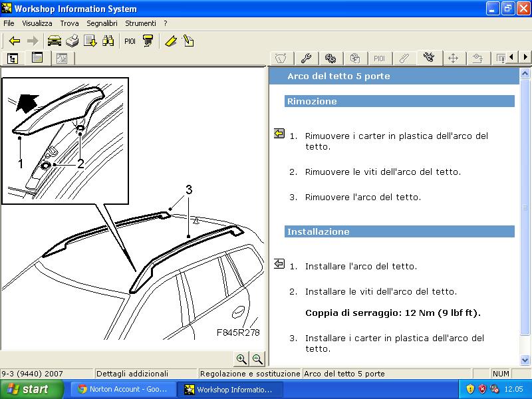
Task: Open the gears components tab
Action: point(331,59)
